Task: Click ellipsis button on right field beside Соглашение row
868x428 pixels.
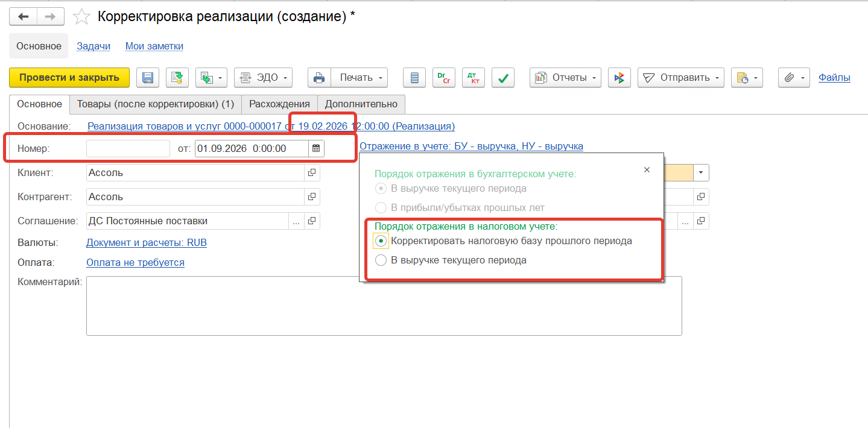Action: 685,221
